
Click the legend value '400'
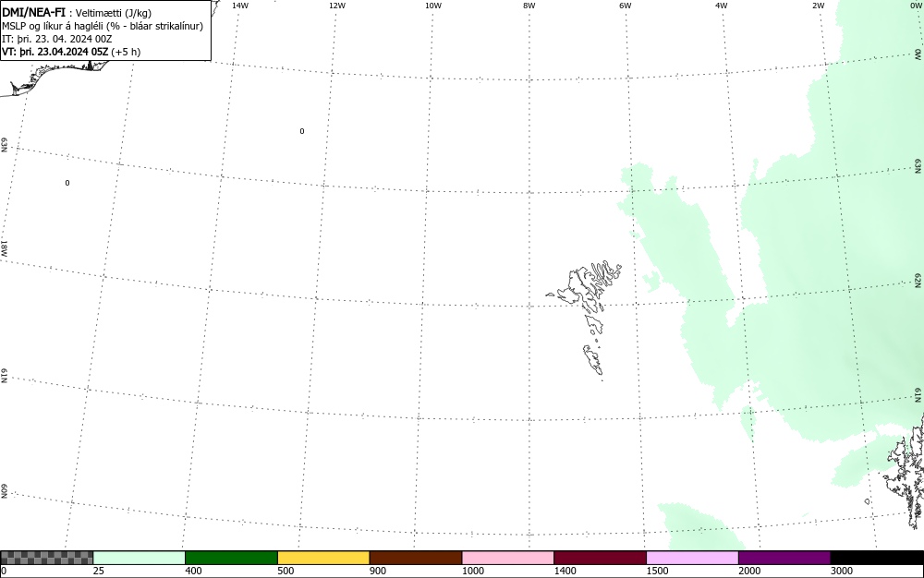[193, 571]
